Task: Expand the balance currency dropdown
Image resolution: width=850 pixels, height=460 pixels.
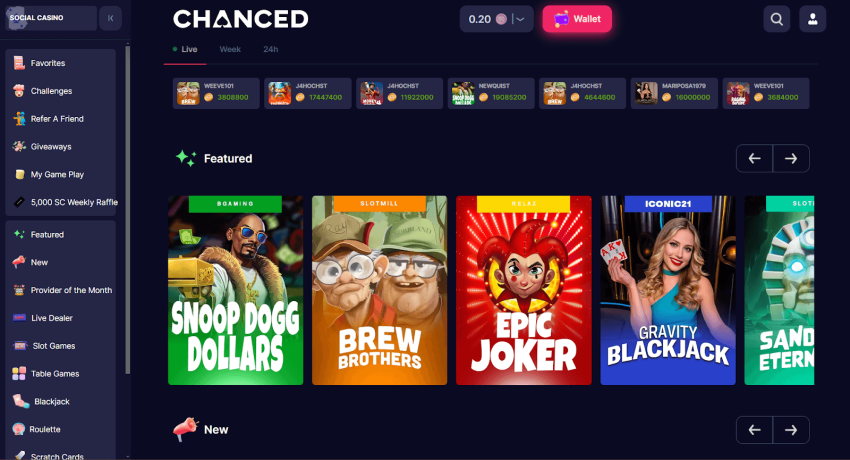Action: coord(519,19)
